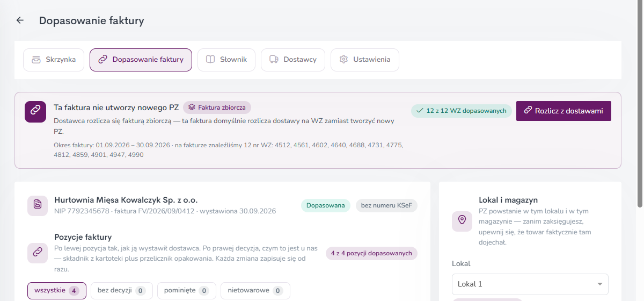Viewport: 644px width, 301px height.
Task: Click the Hurtownia Mięsa Kowalczyk Sp. z o.o. heading
Action: (126, 200)
